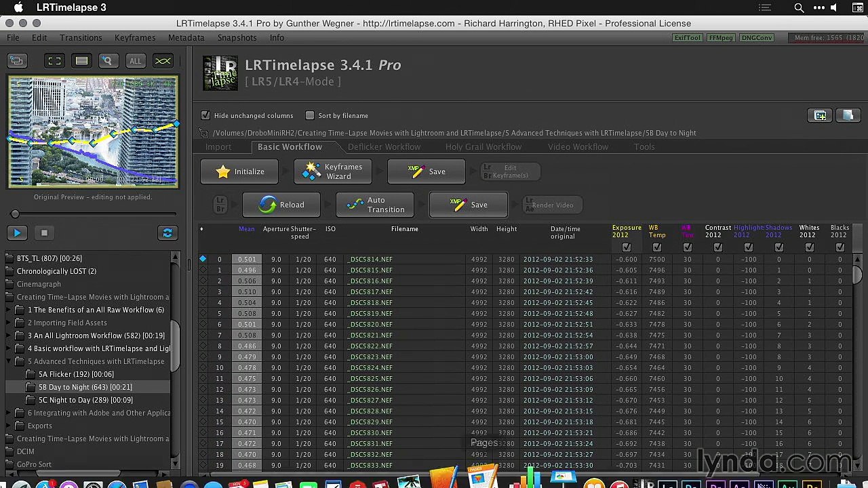This screenshot has width=868, height=488.
Task: Switch to the Holy Grail Workflow tab
Action: 484,146
